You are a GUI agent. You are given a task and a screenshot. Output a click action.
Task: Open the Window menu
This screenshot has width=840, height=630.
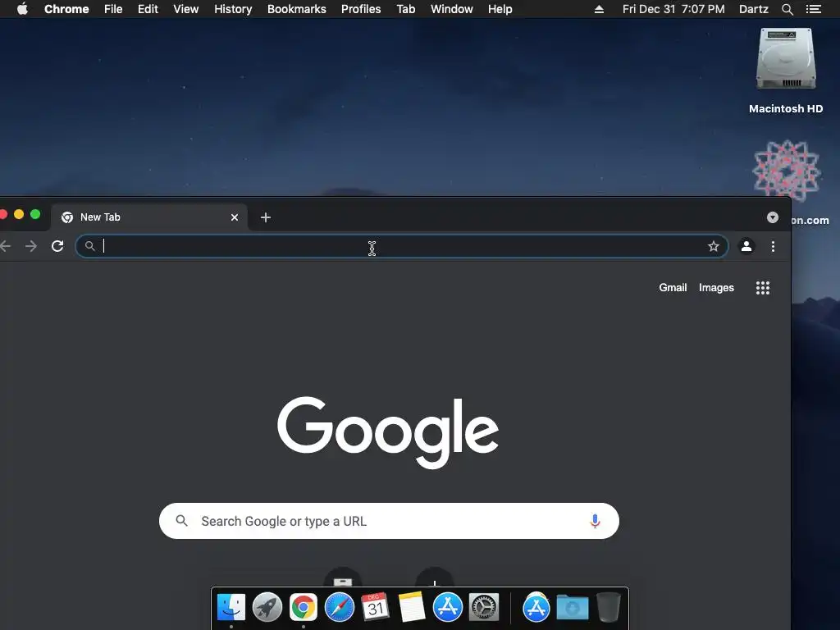pyautogui.click(x=451, y=9)
